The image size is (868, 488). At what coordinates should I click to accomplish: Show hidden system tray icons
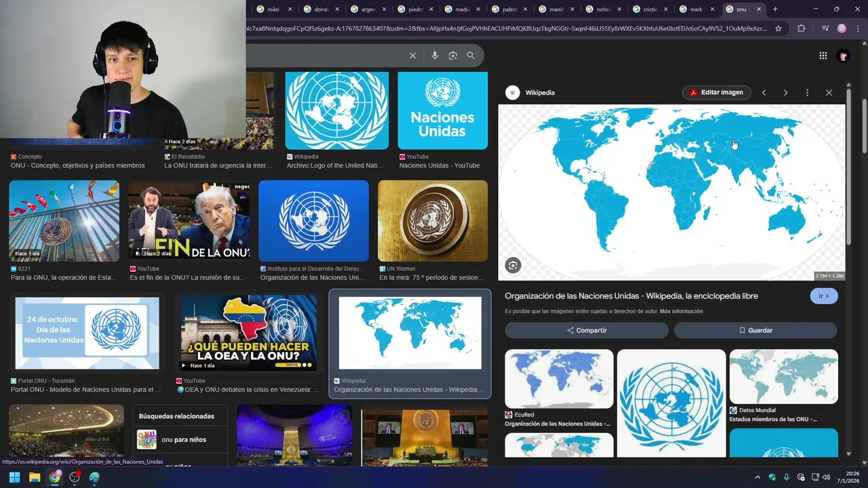tap(757, 477)
